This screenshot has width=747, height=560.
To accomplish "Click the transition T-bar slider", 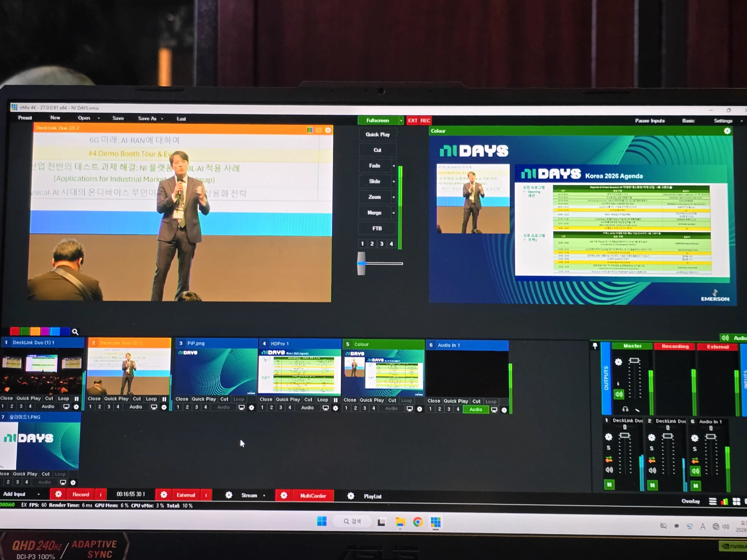I will coord(361,263).
